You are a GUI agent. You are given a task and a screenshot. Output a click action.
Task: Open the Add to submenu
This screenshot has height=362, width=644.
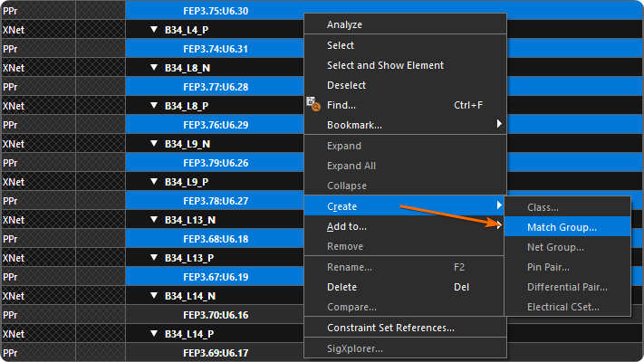point(347,226)
